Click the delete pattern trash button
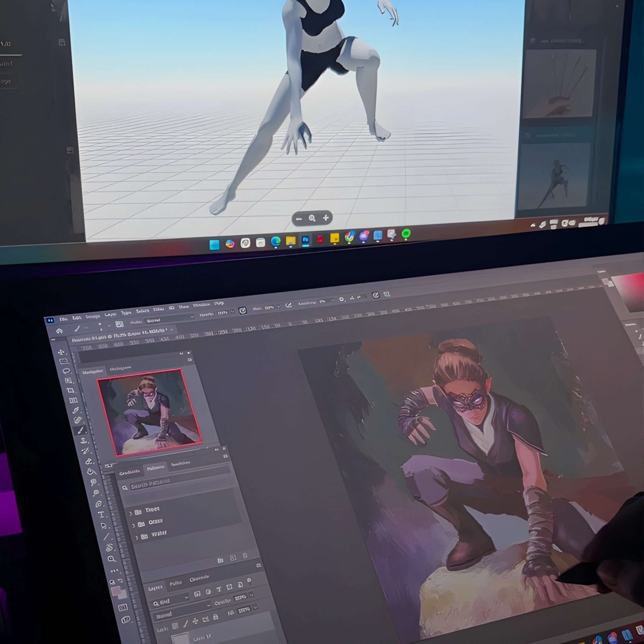 pos(245,555)
